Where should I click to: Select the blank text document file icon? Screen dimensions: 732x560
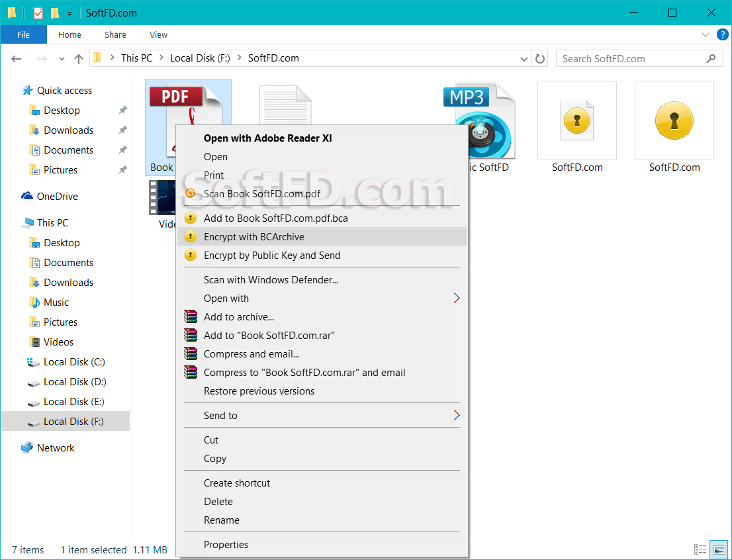click(x=285, y=105)
